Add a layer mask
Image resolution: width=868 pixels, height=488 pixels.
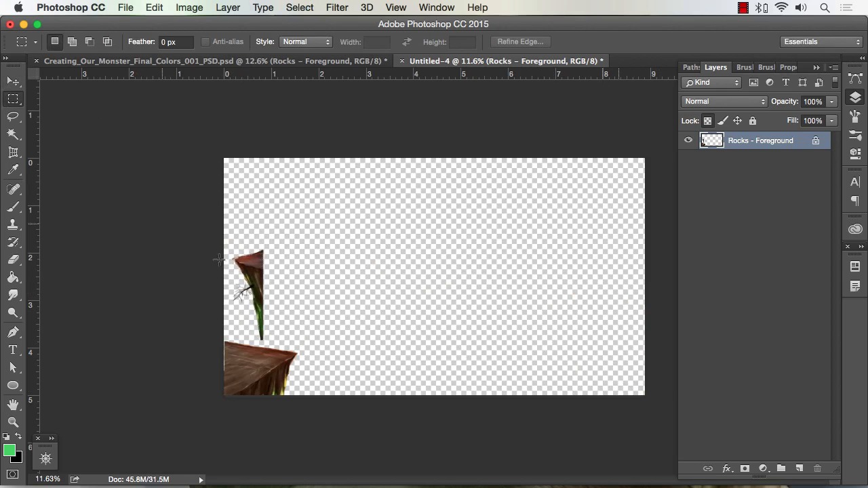click(x=745, y=468)
